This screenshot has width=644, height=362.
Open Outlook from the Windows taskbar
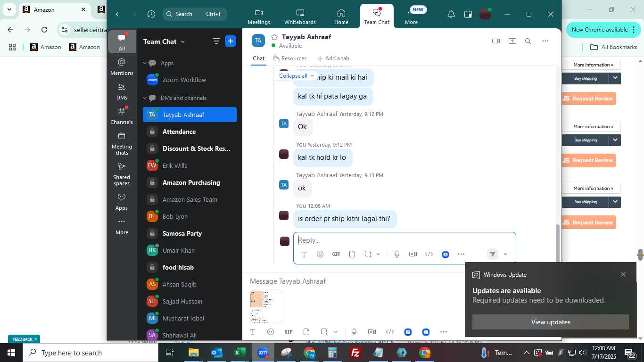tap(216, 353)
